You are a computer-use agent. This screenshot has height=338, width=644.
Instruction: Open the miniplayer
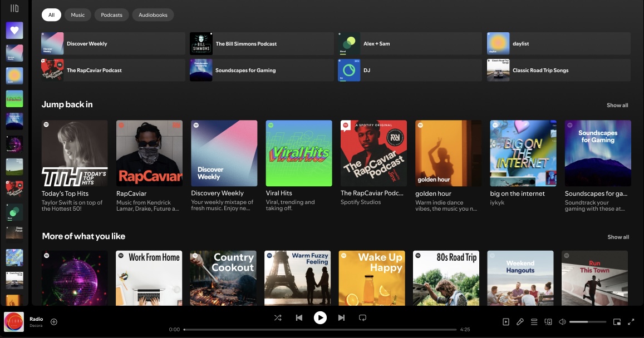tap(617, 322)
